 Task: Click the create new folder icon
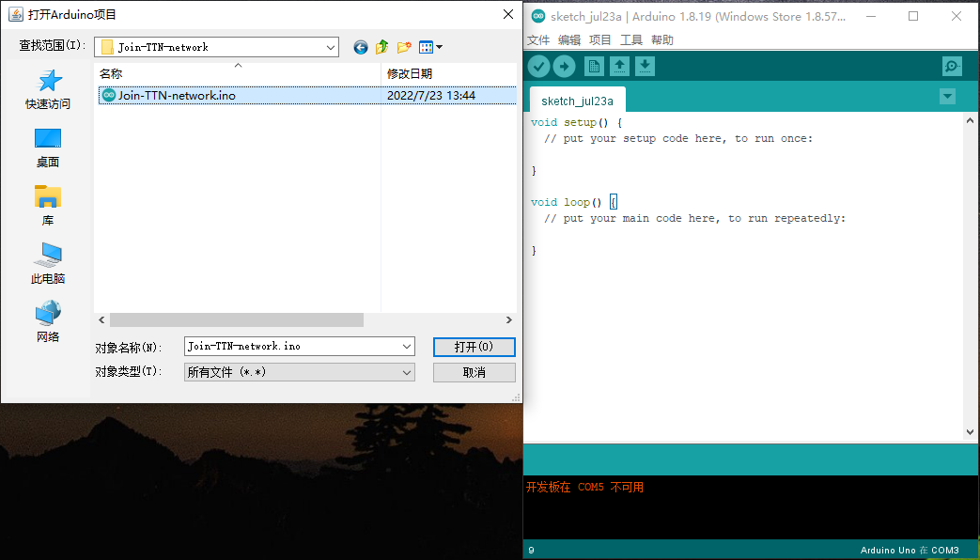pos(404,47)
